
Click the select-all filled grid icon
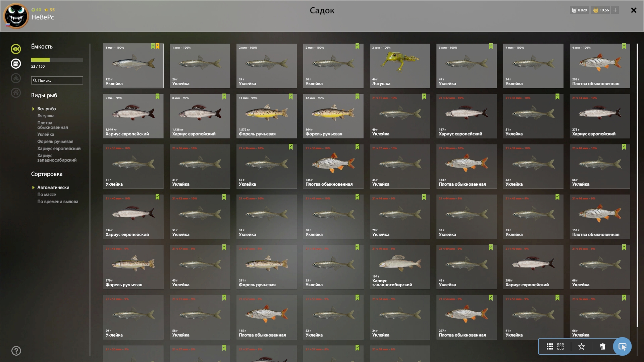click(x=550, y=347)
